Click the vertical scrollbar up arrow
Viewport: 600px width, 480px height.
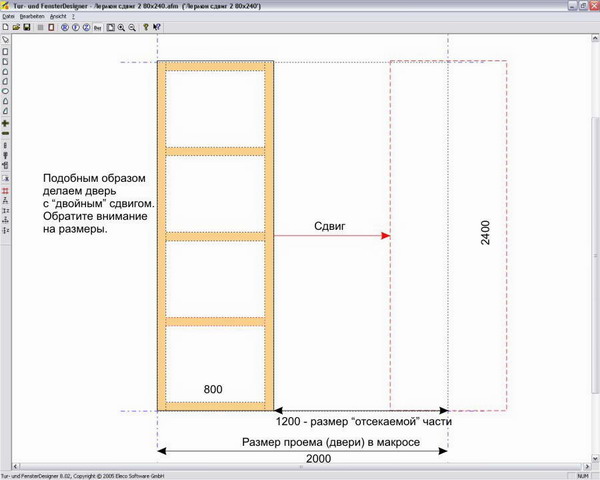[595, 42]
